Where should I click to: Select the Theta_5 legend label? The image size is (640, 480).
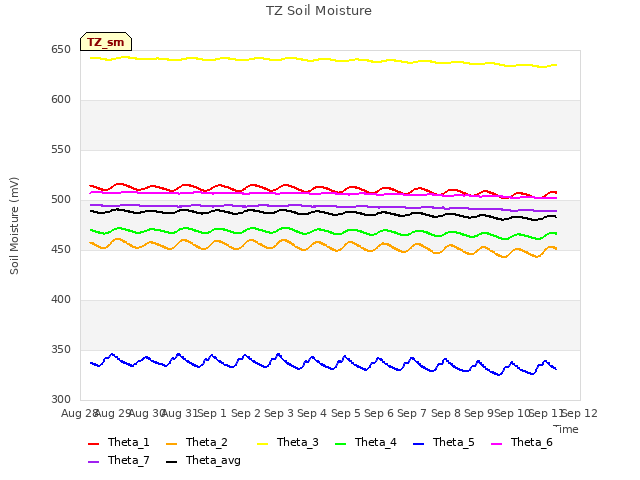click(x=453, y=442)
